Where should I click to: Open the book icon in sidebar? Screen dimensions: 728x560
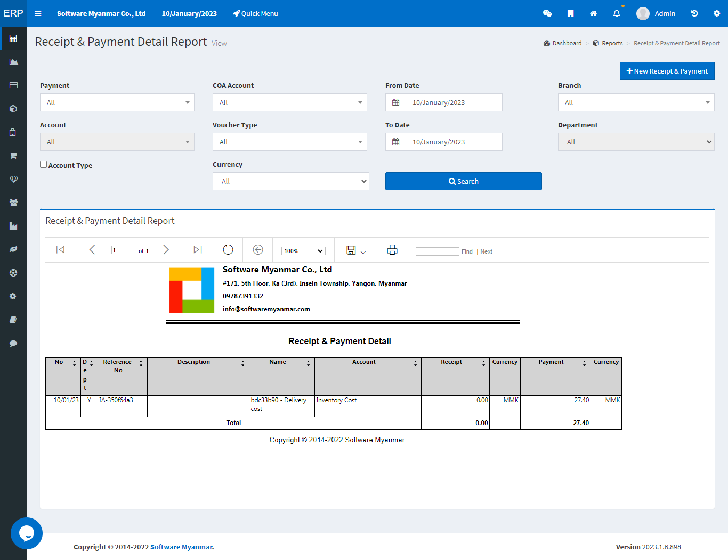pyautogui.click(x=13, y=320)
